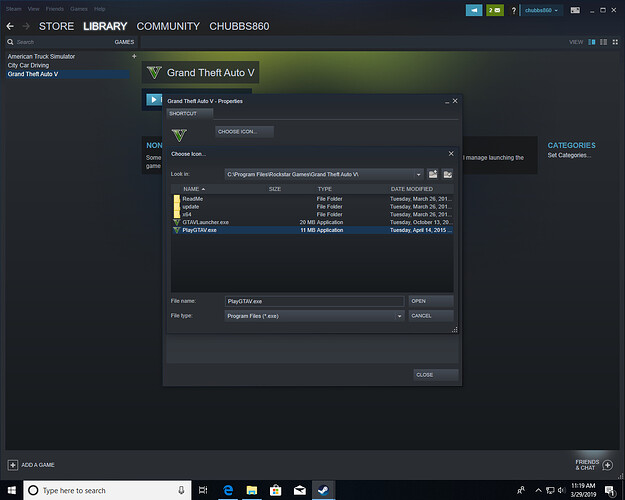The image size is (625, 500).
Task: Select GTAVLauncher.exe in the file list
Action: click(x=205, y=222)
